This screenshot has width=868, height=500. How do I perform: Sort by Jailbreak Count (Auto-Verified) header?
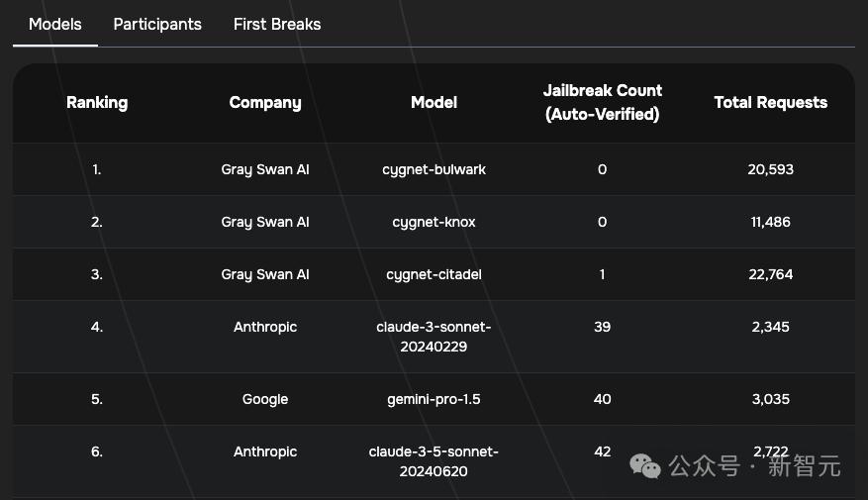tap(602, 102)
